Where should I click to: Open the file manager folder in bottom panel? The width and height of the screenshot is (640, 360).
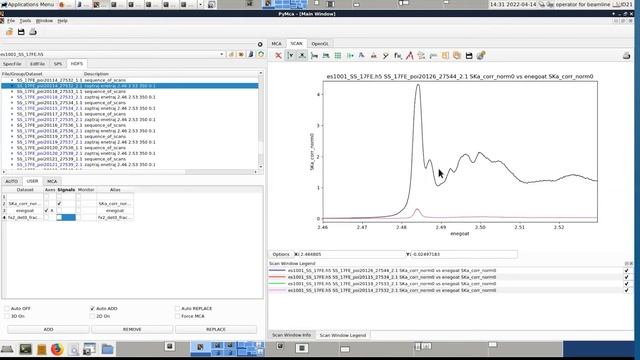click(x=107, y=349)
